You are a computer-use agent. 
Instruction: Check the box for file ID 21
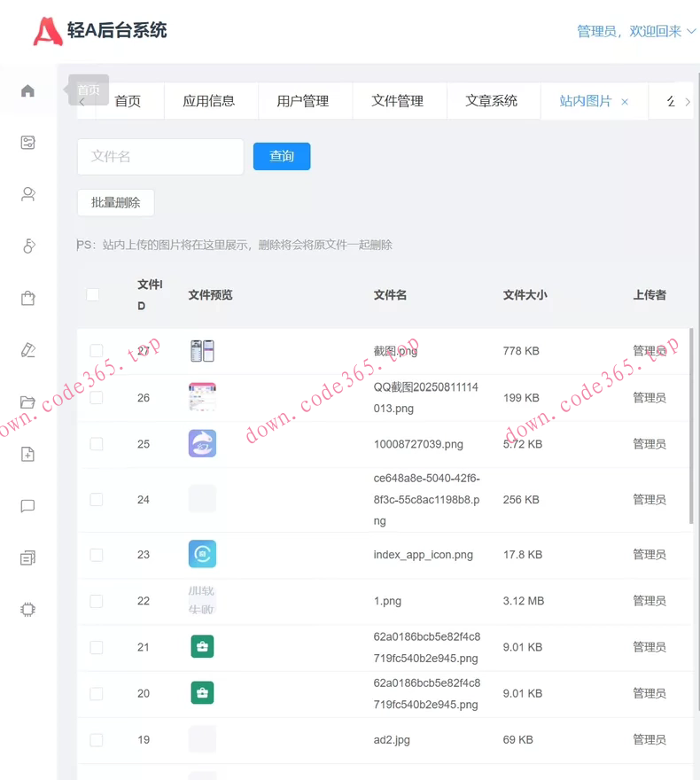pyautogui.click(x=97, y=647)
